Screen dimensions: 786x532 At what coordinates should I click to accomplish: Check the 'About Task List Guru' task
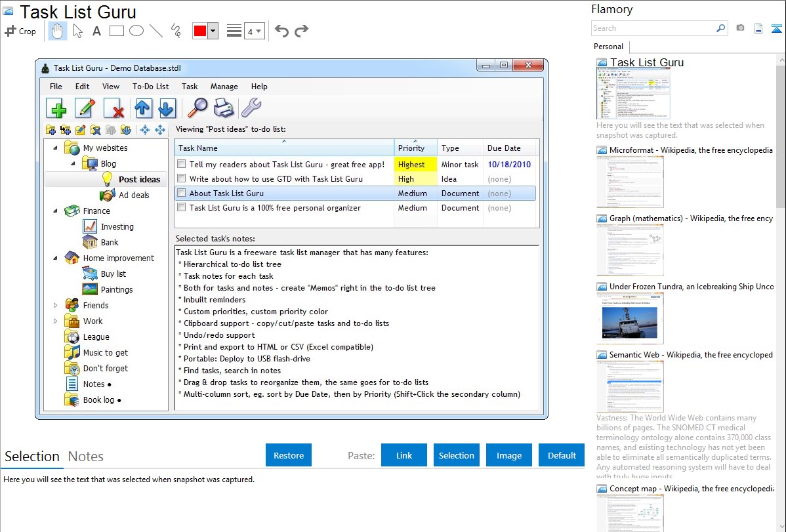pos(182,194)
